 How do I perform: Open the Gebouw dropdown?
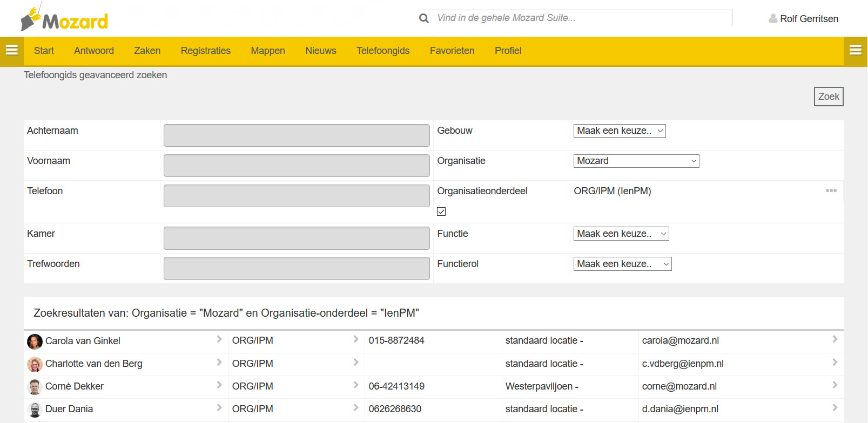(620, 131)
